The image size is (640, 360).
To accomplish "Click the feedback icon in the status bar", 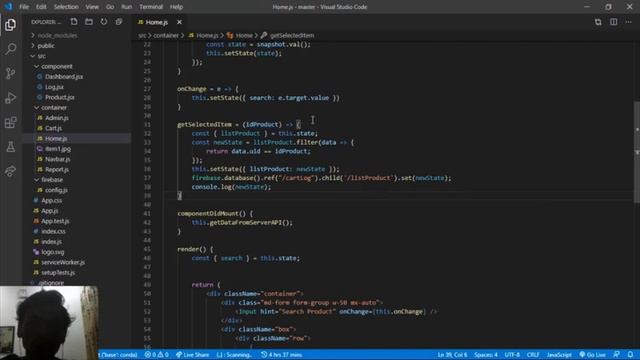I will 617,354.
